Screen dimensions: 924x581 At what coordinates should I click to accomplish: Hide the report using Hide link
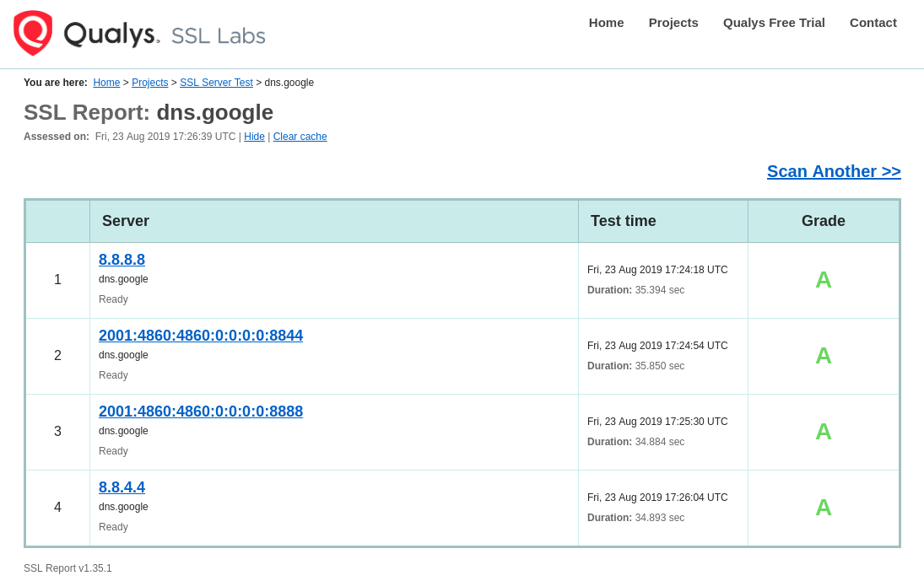coord(254,137)
